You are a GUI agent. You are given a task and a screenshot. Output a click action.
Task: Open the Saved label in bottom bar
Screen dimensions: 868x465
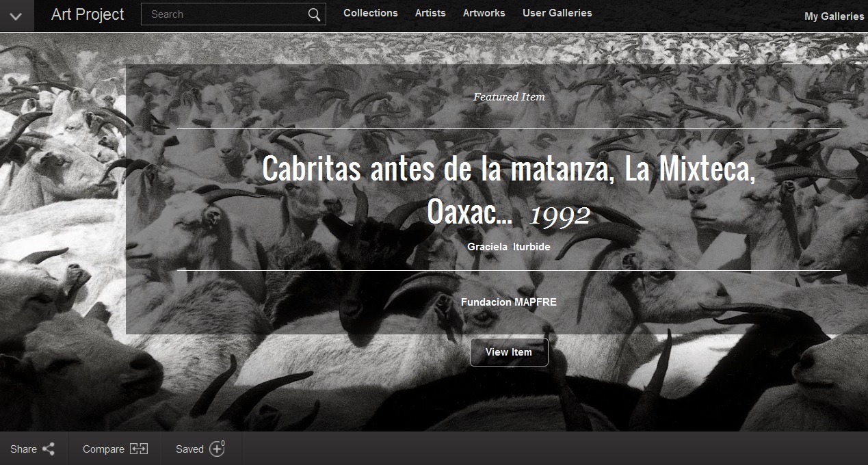189,449
